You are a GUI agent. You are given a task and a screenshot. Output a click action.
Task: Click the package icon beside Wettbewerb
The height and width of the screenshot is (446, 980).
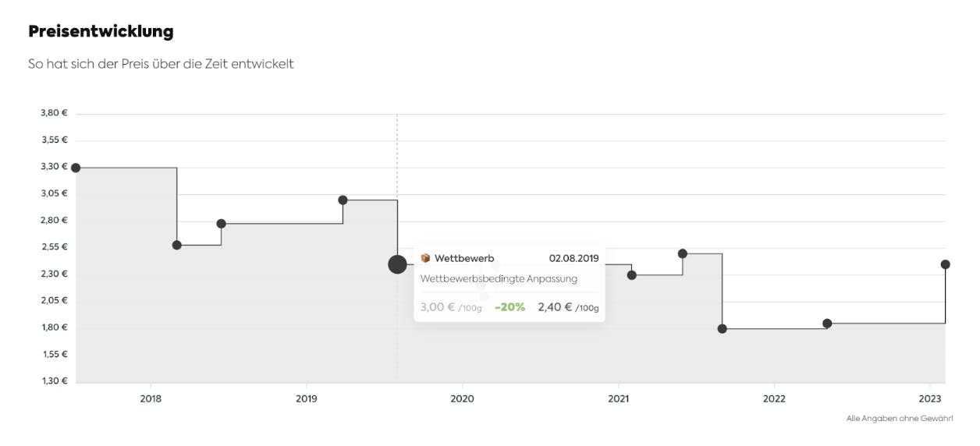tap(425, 258)
